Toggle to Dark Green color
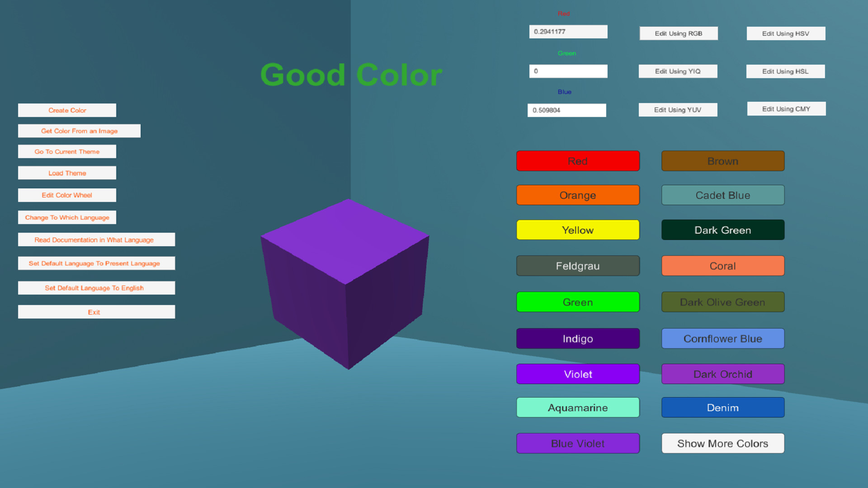Image resolution: width=868 pixels, height=488 pixels. pyautogui.click(x=722, y=230)
